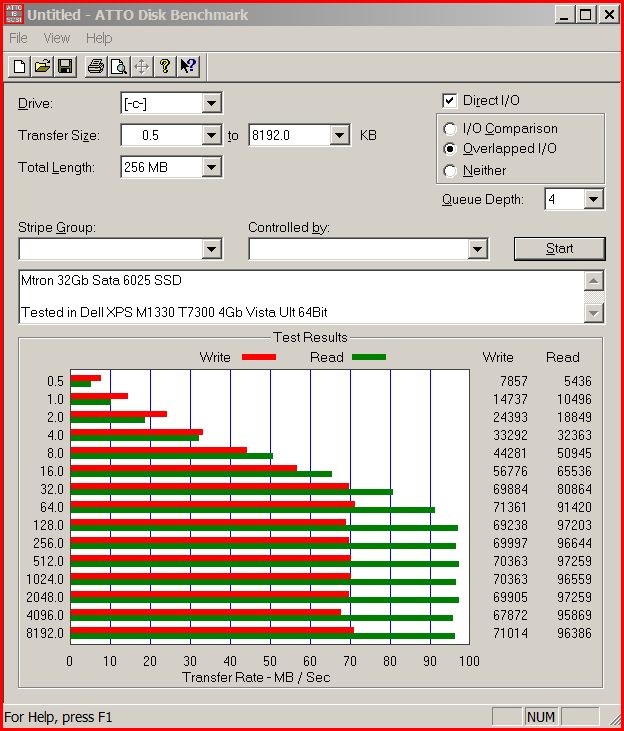Click the Start benchmark button
Image resolution: width=624 pixels, height=731 pixels.
point(559,248)
